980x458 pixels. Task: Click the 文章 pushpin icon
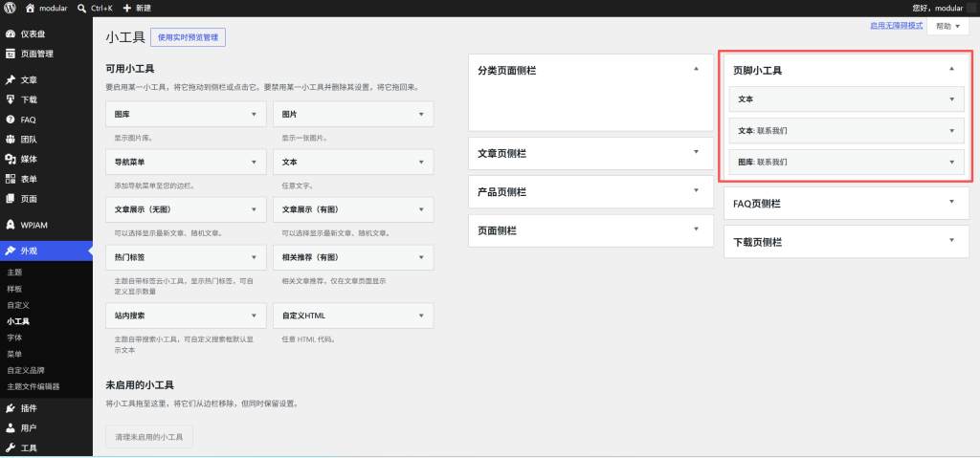point(10,80)
